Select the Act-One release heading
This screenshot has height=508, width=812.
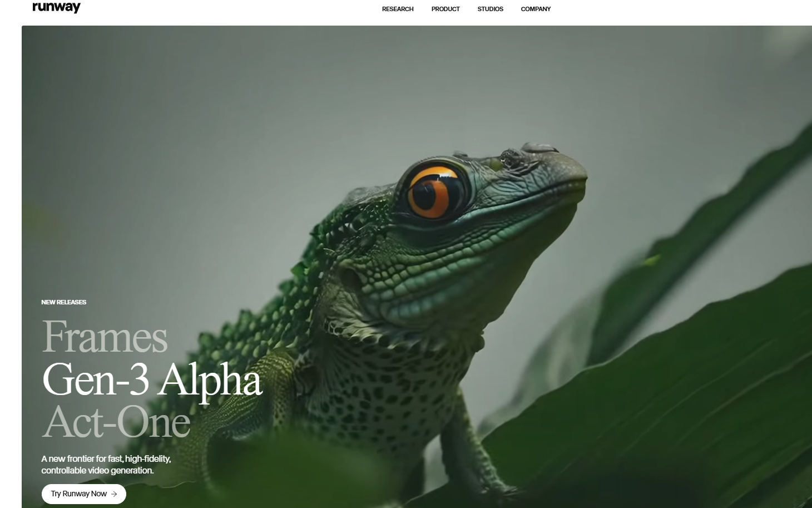(x=116, y=422)
